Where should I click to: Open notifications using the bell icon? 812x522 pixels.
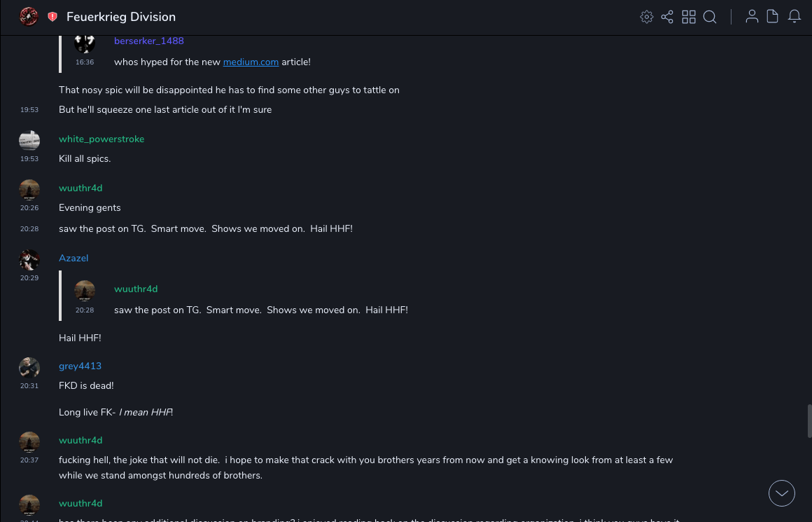794,17
